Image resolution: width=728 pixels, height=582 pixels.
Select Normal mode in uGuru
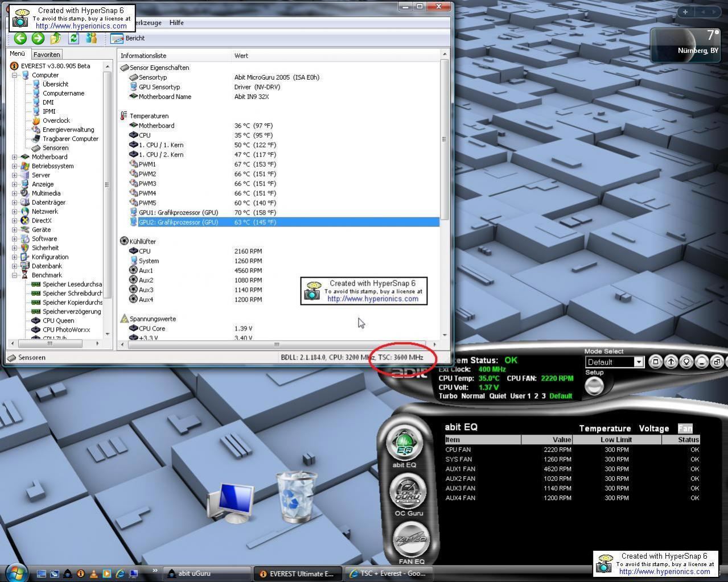pyautogui.click(x=473, y=396)
